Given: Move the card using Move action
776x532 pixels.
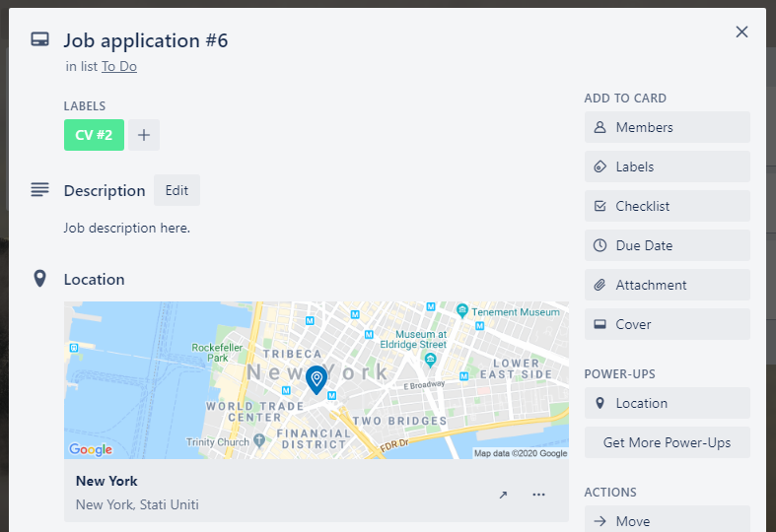Looking at the screenshot, I should click(x=667, y=520).
